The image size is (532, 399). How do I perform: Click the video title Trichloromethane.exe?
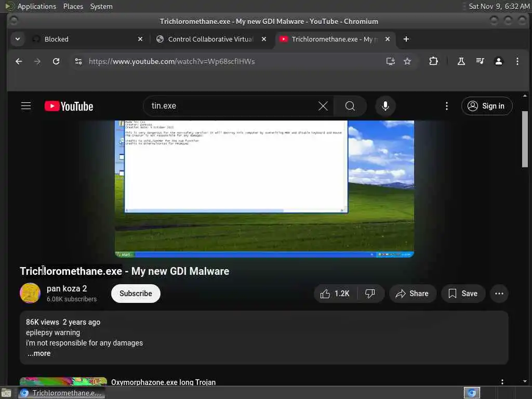[x=125, y=271]
